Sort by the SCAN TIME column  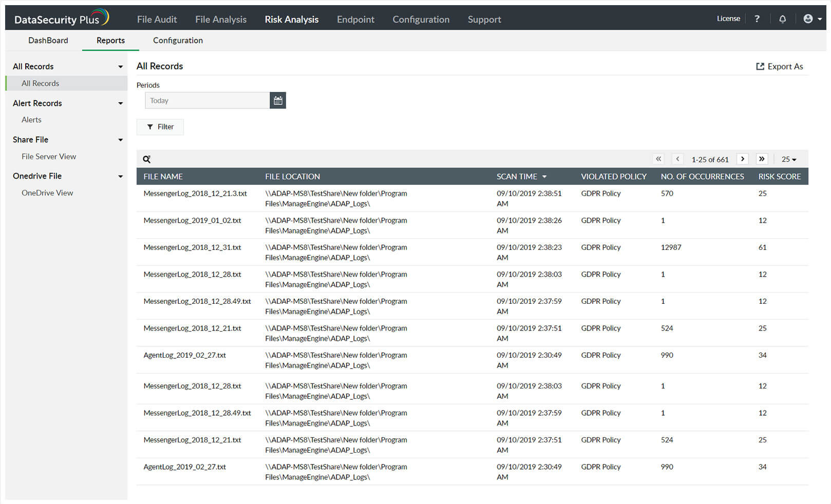point(521,177)
